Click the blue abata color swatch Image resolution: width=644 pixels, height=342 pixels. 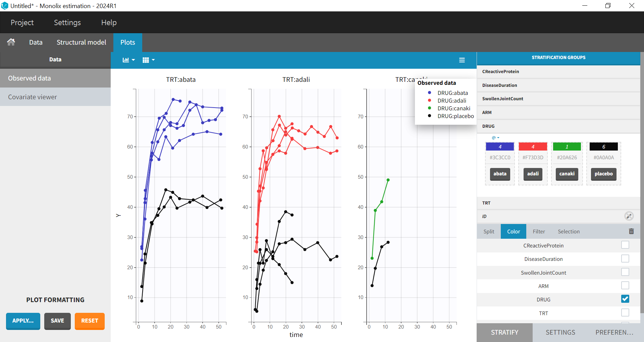pos(500,147)
